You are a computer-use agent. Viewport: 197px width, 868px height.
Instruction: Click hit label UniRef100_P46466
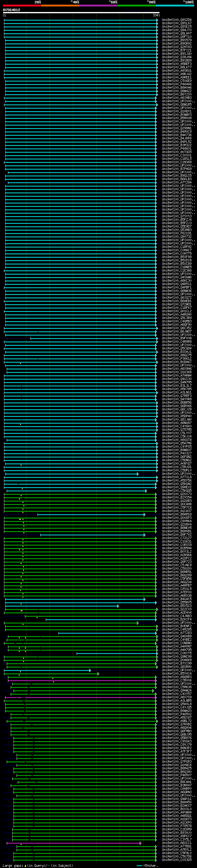point(176,84)
